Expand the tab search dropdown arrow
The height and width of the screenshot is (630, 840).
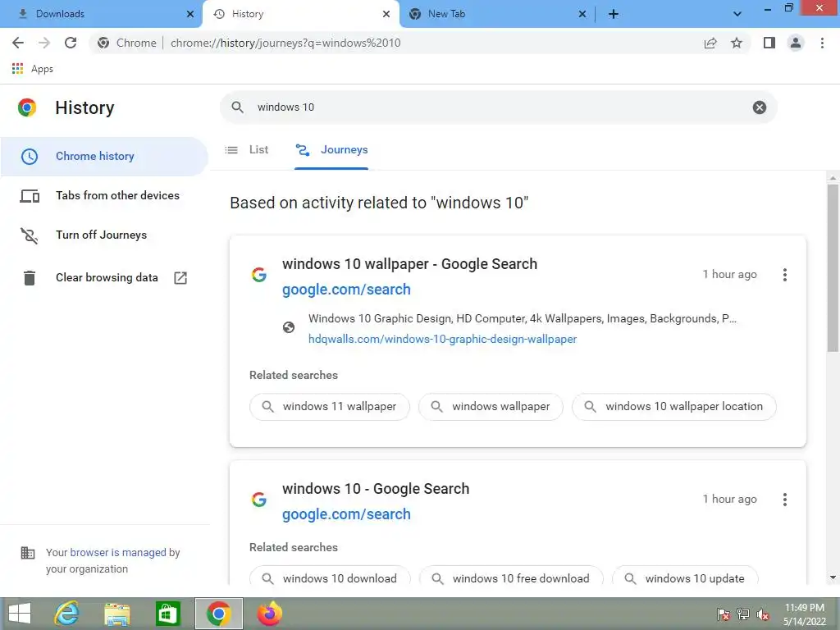[x=737, y=14]
